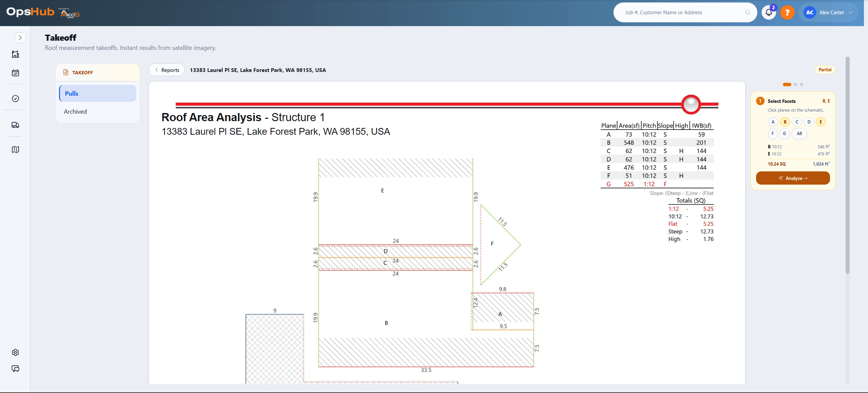Select plane D strip on the schematic
This screenshot has width=868, height=393.
(x=395, y=251)
